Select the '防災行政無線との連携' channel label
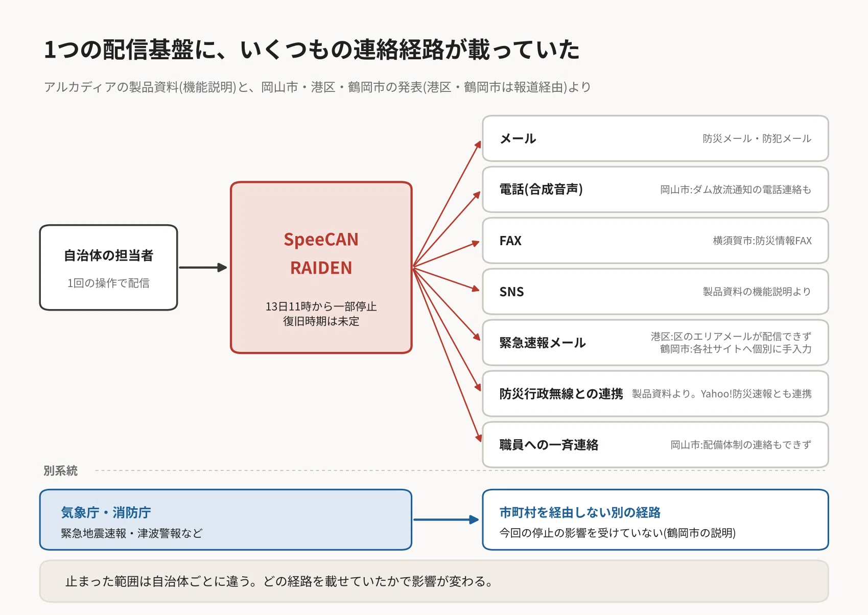 pyautogui.click(x=561, y=394)
